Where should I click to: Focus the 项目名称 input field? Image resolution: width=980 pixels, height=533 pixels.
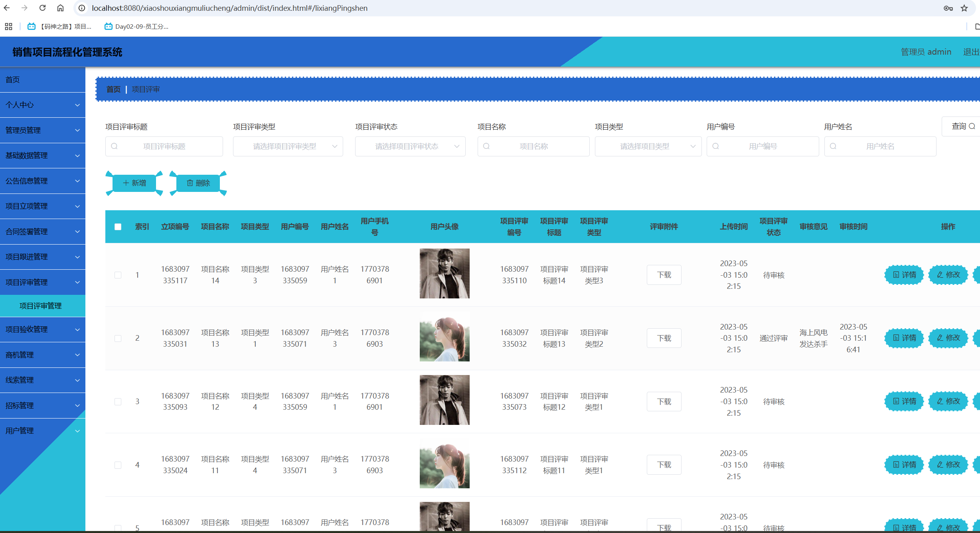pos(533,146)
